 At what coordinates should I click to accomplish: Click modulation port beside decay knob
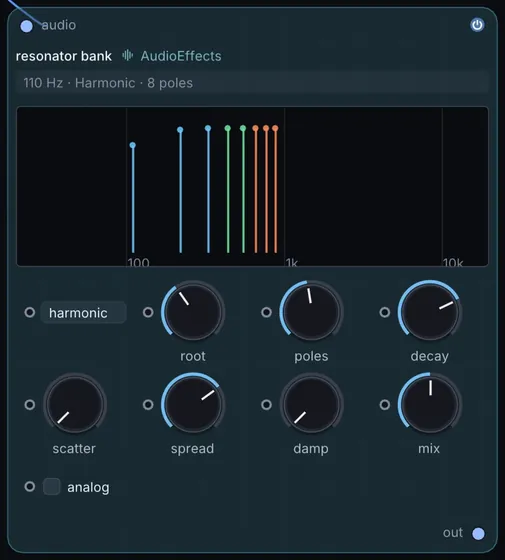pyautogui.click(x=385, y=312)
